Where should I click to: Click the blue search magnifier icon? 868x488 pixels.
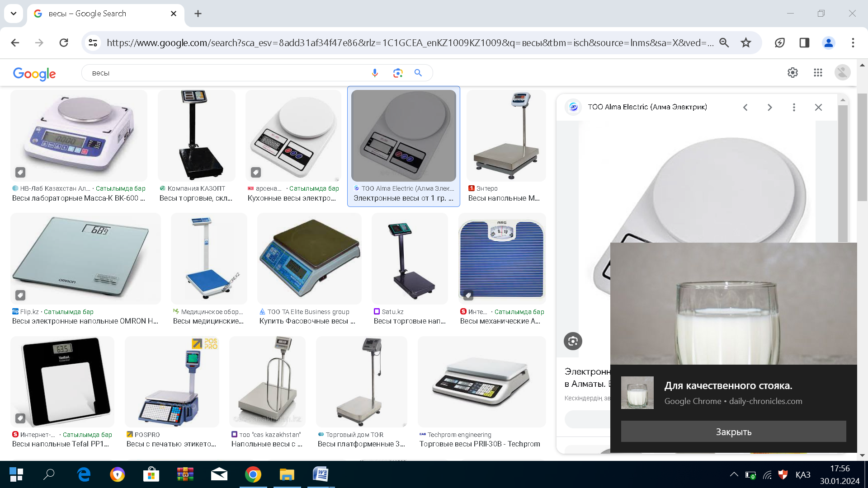[418, 73]
